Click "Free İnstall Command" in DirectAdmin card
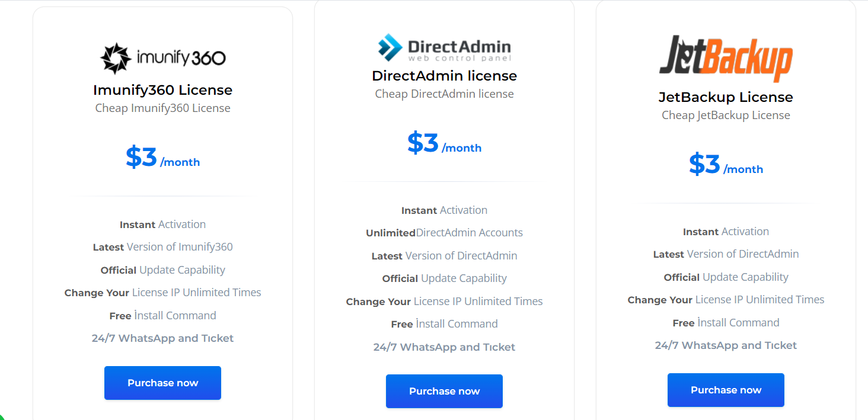Image resolution: width=868 pixels, height=420 pixels. coord(444,324)
